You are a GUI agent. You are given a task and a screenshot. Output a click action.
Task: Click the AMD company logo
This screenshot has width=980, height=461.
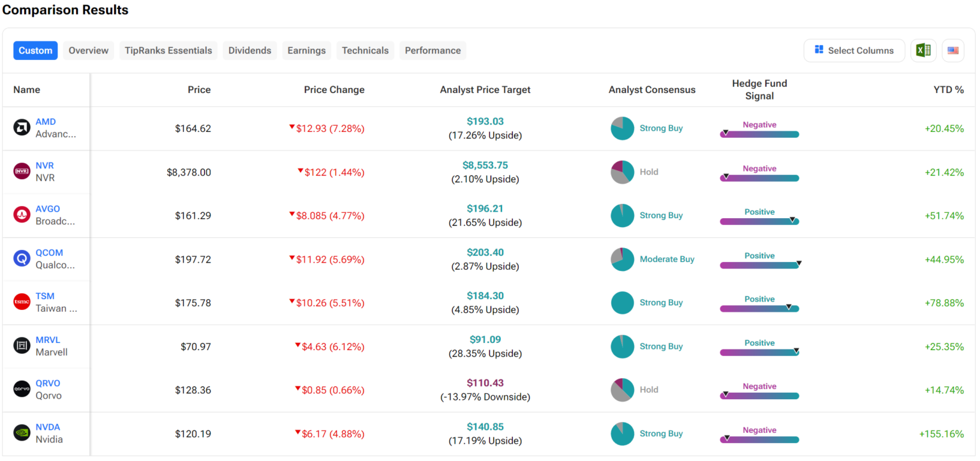pos(22,128)
